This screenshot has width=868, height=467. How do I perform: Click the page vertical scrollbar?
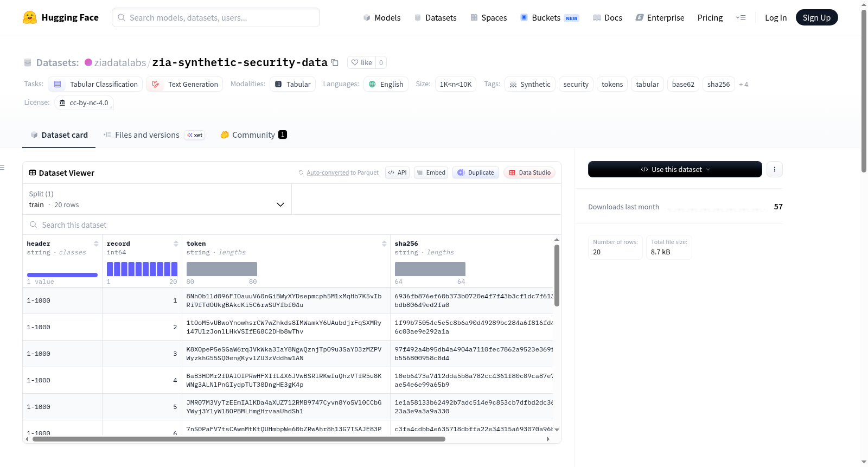point(864,91)
